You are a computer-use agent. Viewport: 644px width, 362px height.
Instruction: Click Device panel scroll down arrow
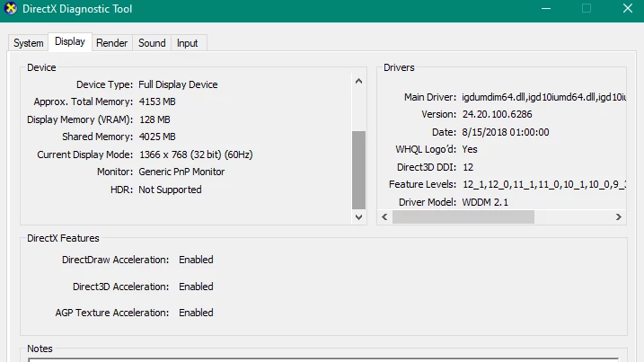pos(358,217)
